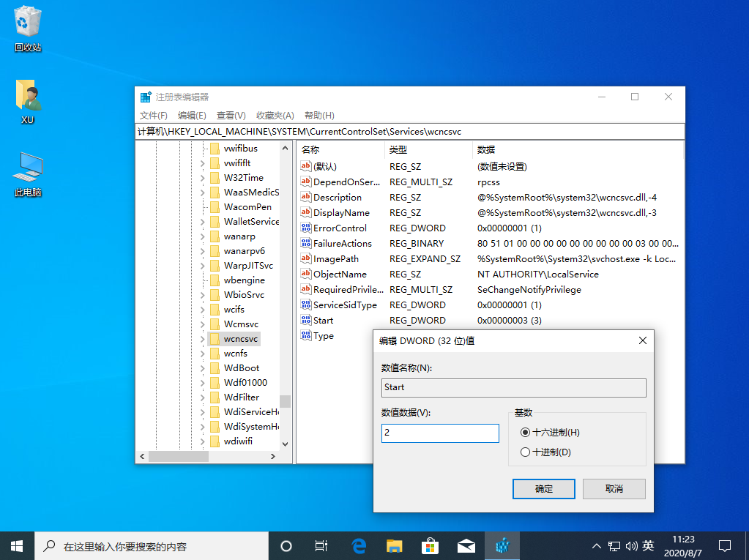749x560 pixels.
Task: Click the DWORD icon beside the Start value
Action: (306, 320)
